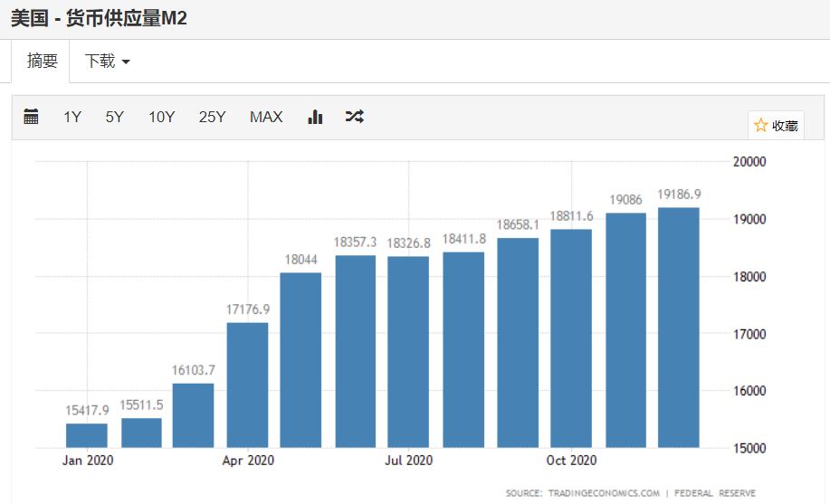Click the Jul 2020 axis label
The width and height of the screenshot is (830, 504).
click(408, 461)
